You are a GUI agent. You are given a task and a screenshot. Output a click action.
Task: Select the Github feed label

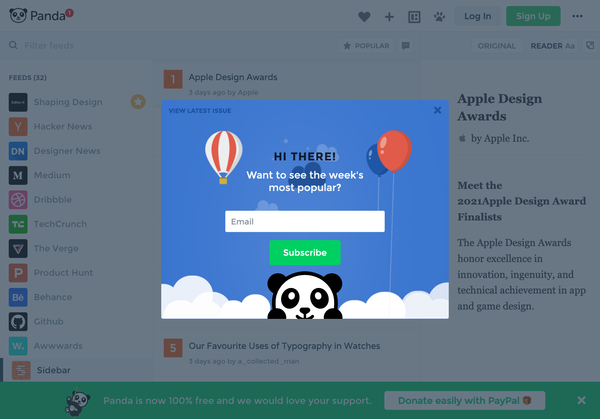(x=49, y=322)
